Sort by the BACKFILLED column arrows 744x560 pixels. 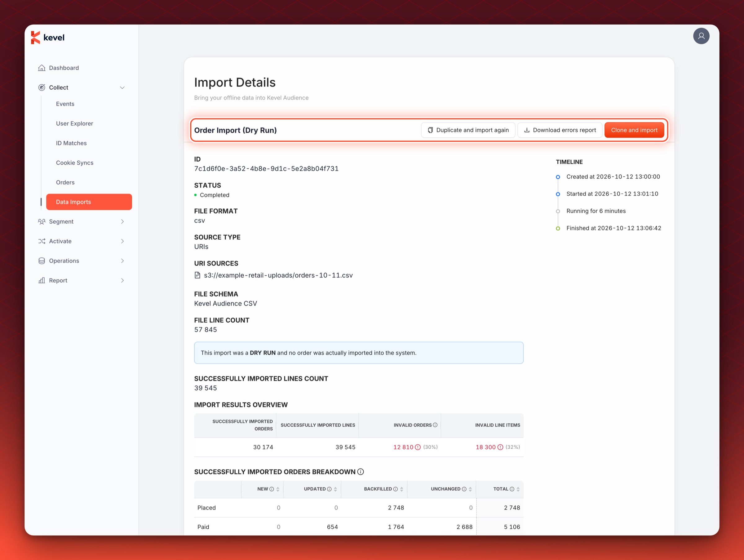401,489
